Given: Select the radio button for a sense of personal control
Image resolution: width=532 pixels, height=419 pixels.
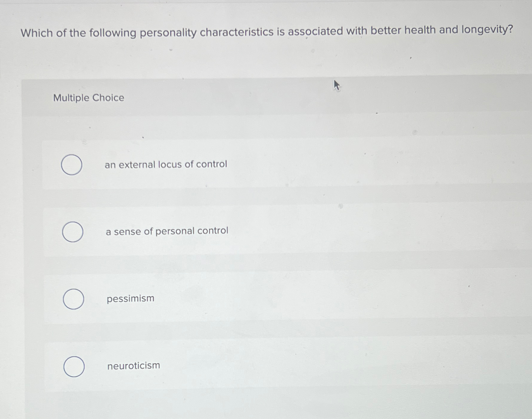Looking at the screenshot, I should (x=73, y=232).
